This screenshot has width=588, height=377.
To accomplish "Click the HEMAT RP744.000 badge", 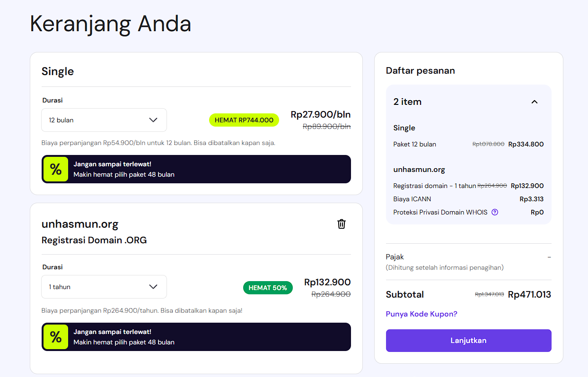I will click(x=244, y=120).
